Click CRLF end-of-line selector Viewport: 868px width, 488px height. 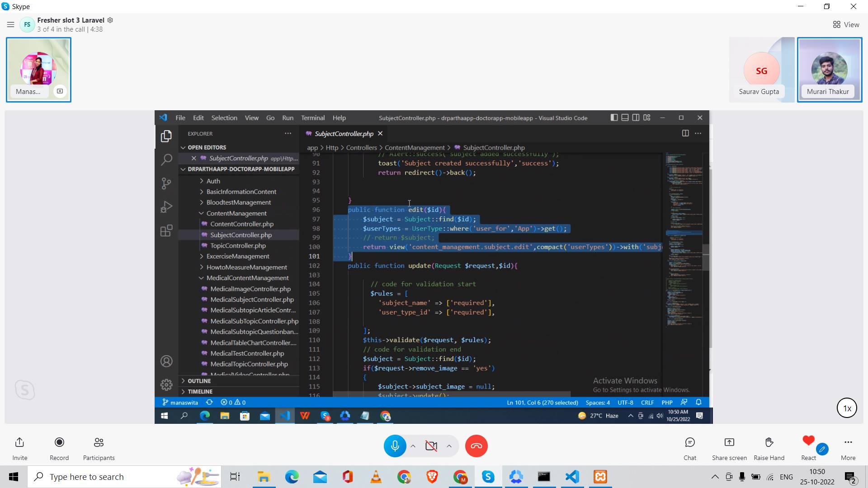pyautogui.click(x=647, y=402)
